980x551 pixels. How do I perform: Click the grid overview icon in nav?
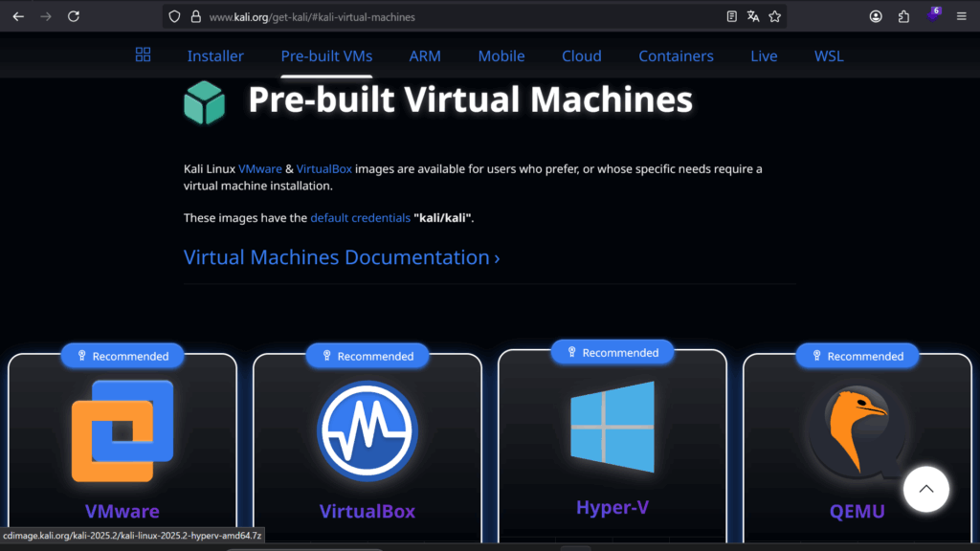coord(144,55)
